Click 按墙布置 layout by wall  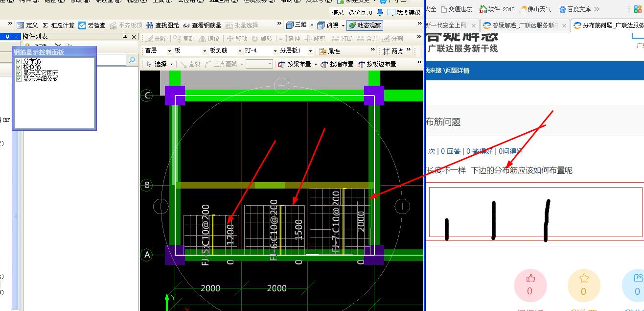pyautogui.click(x=337, y=64)
